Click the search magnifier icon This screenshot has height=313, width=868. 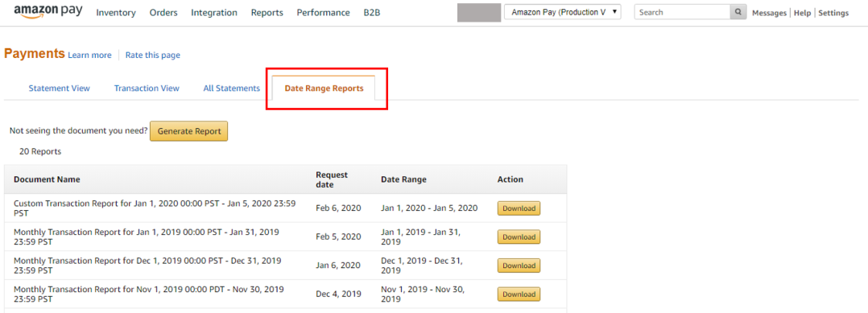point(738,12)
